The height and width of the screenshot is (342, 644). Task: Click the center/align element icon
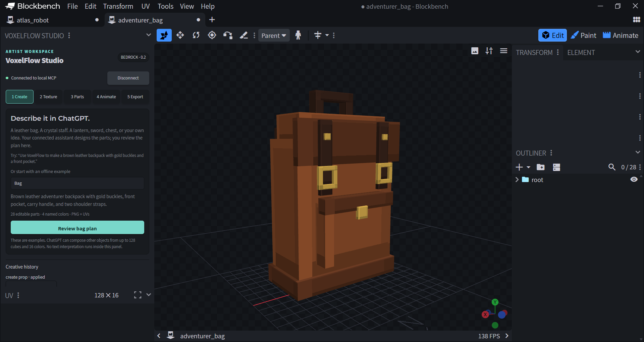coord(318,35)
